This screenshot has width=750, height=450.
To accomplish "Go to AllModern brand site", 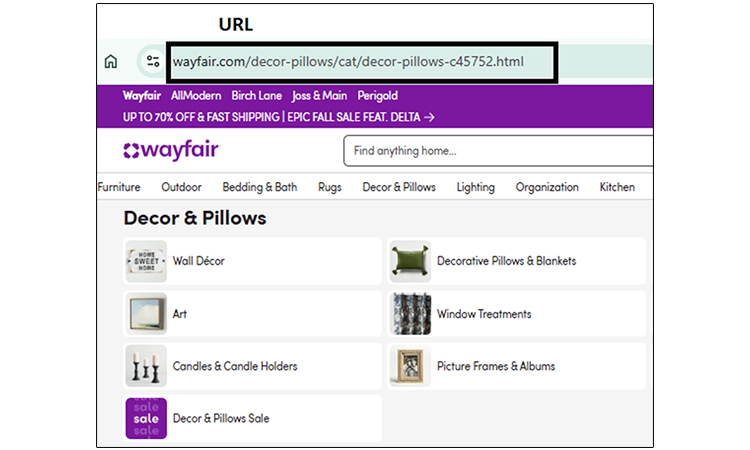I will coord(196,96).
